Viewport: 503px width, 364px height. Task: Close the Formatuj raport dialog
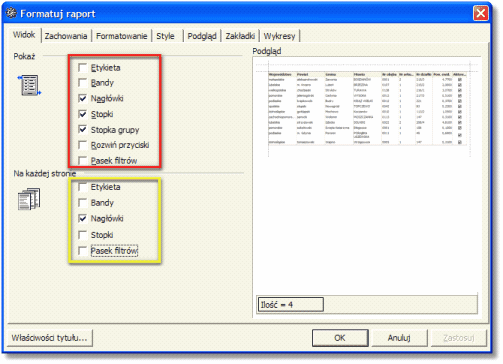(481, 14)
